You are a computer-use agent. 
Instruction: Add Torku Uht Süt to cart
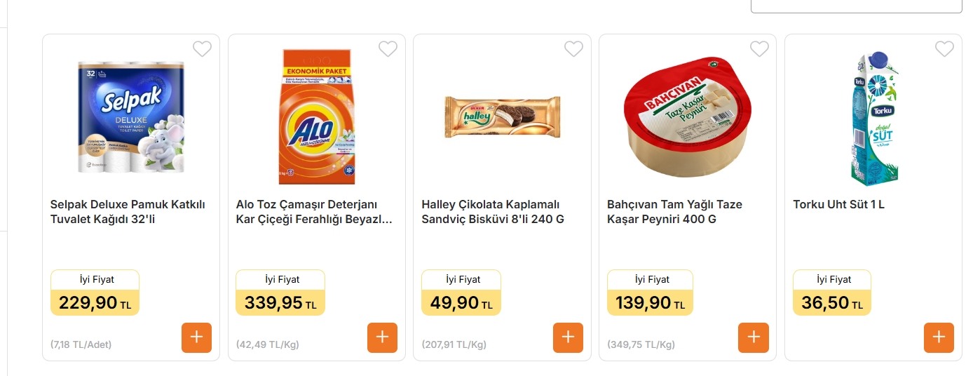click(x=939, y=337)
